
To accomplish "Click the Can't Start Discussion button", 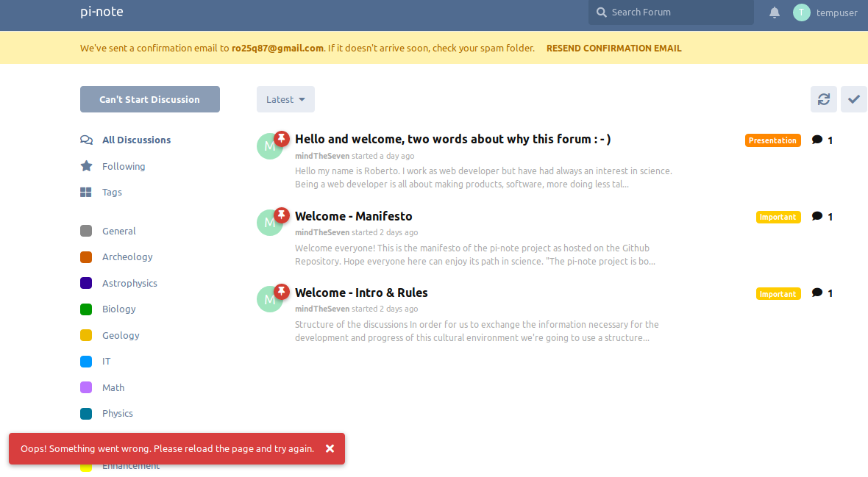I will click(x=149, y=99).
